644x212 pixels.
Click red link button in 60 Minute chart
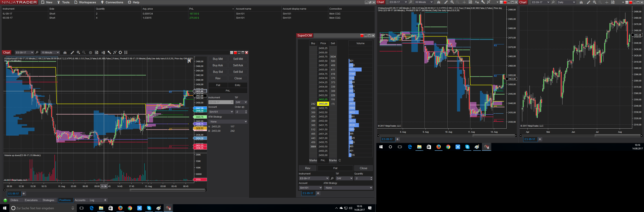coord(505,2)
